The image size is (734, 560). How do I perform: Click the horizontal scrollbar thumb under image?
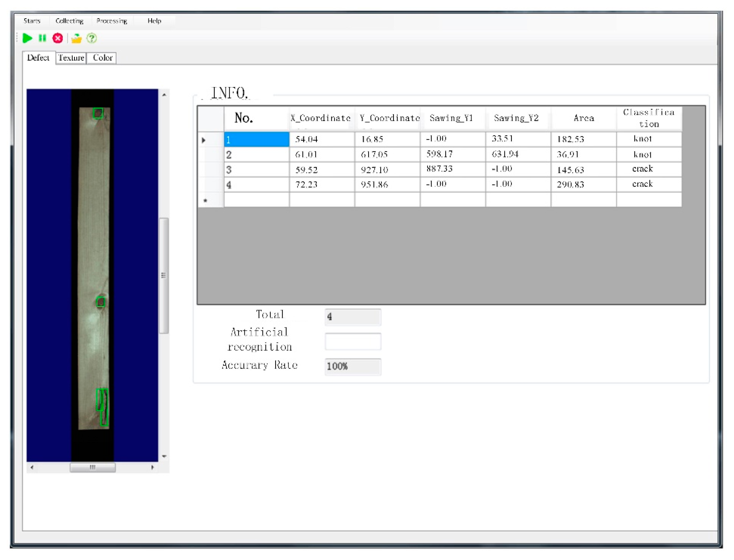pos(93,467)
